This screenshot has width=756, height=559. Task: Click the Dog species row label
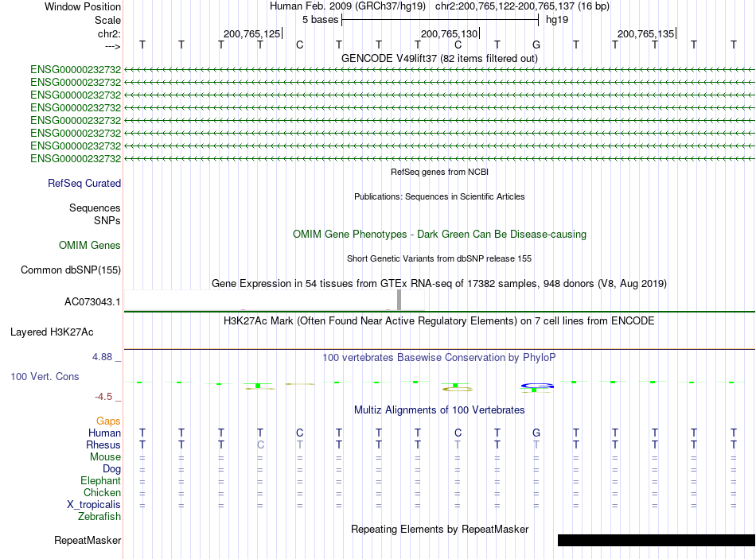pyautogui.click(x=112, y=469)
